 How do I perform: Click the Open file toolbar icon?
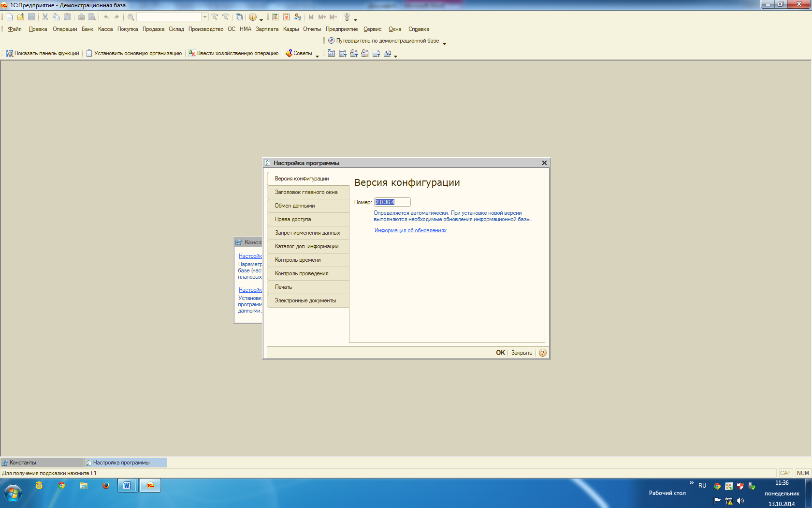click(x=21, y=17)
